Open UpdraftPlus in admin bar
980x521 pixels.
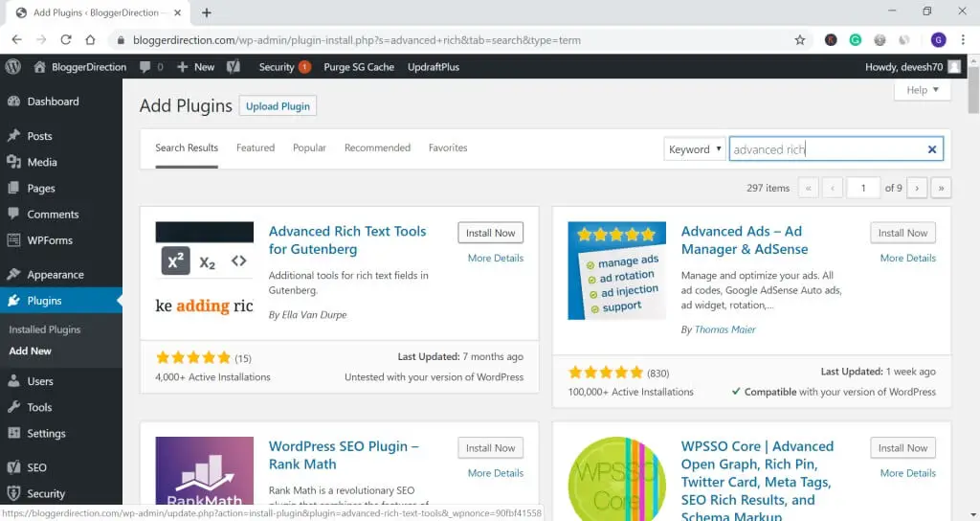[x=434, y=67]
